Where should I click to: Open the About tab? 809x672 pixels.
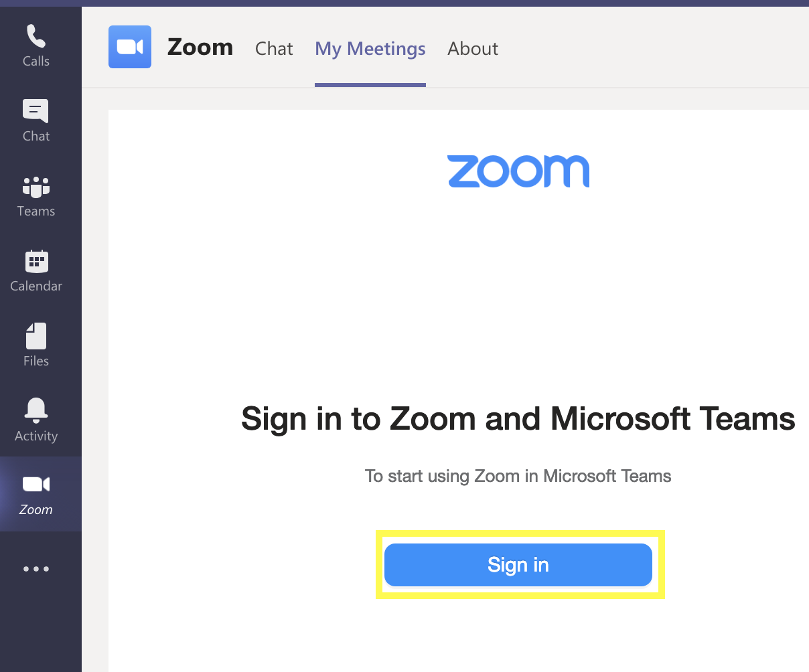pos(473,48)
